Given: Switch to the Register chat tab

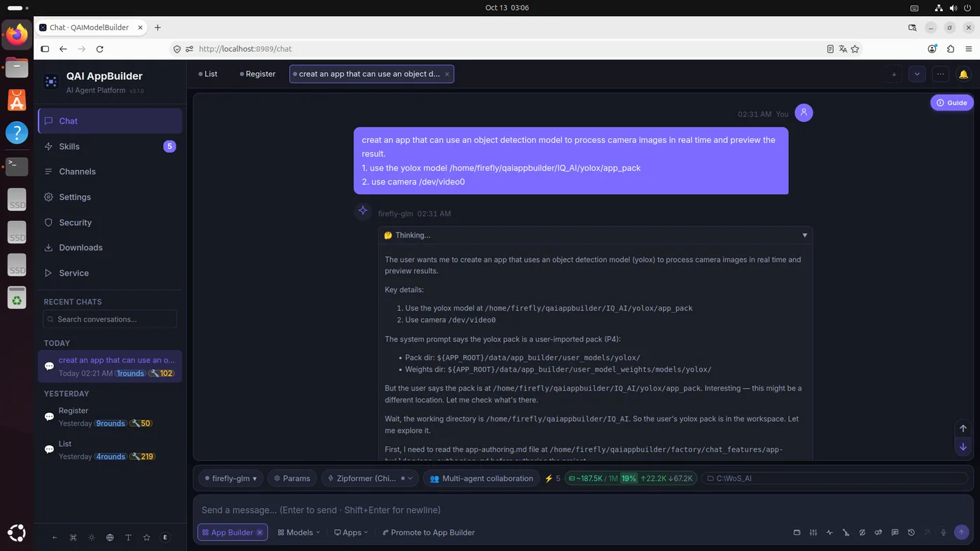Looking at the screenshot, I should pos(257,74).
